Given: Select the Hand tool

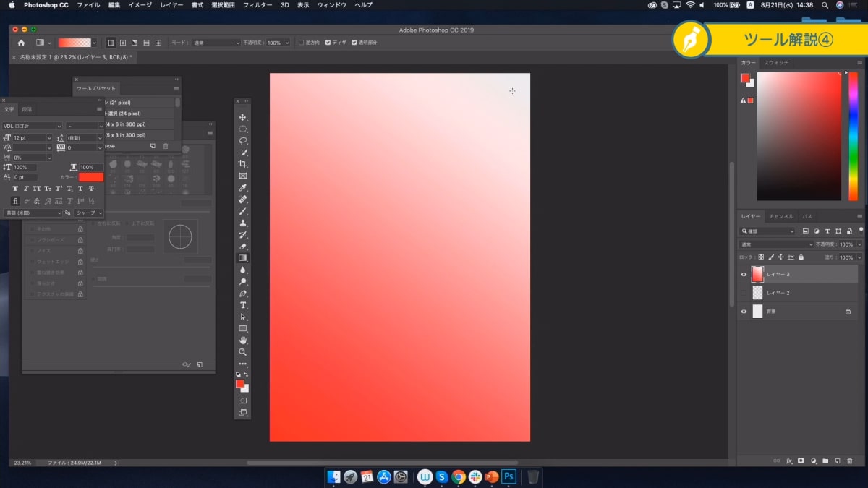Looking at the screenshot, I should [x=243, y=340].
